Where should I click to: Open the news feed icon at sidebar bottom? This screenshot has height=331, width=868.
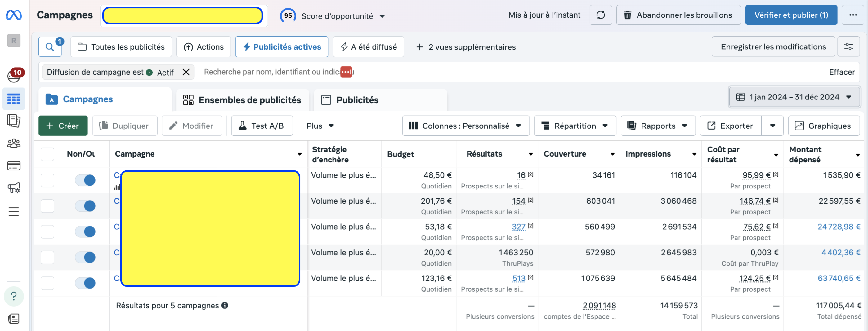[x=14, y=319]
